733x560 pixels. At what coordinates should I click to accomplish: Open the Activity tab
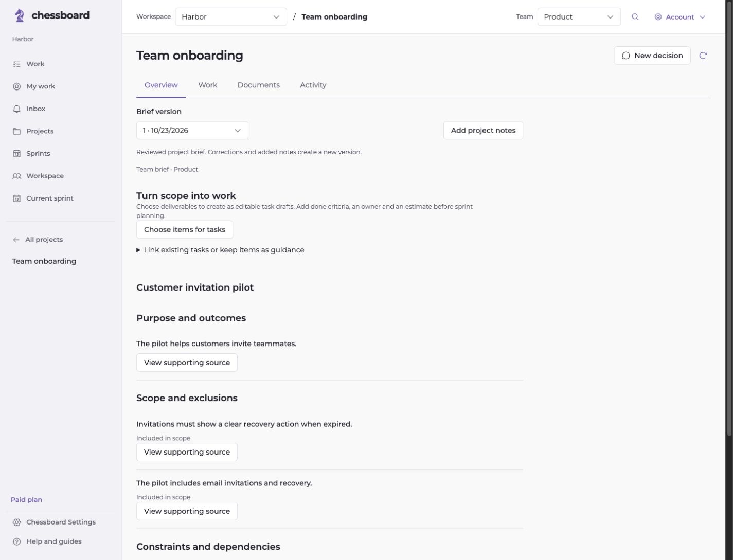(x=313, y=85)
